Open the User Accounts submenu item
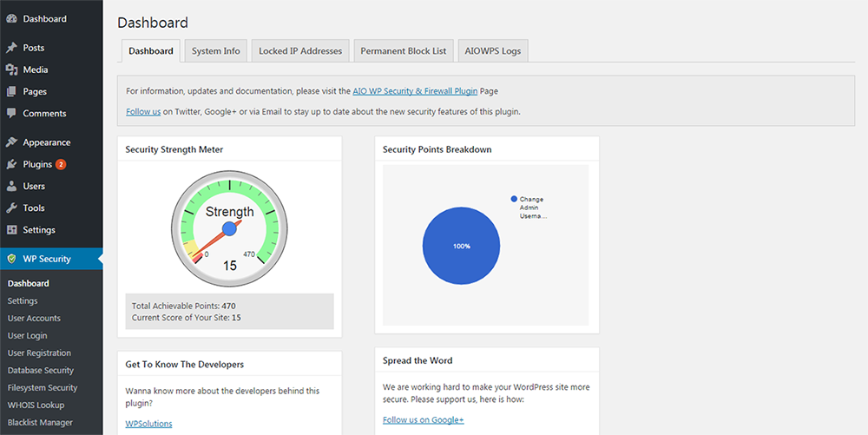Viewport: 868px width, 435px height. [34, 319]
